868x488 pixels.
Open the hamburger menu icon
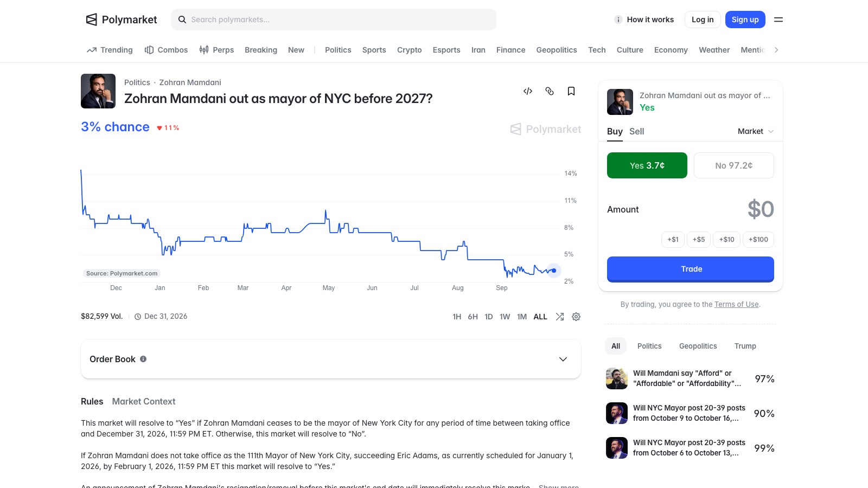pyautogui.click(x=778, y=20)
